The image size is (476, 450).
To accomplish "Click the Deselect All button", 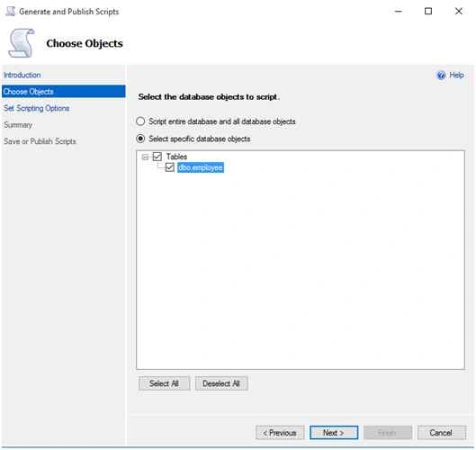I will [x=221, y=383].
